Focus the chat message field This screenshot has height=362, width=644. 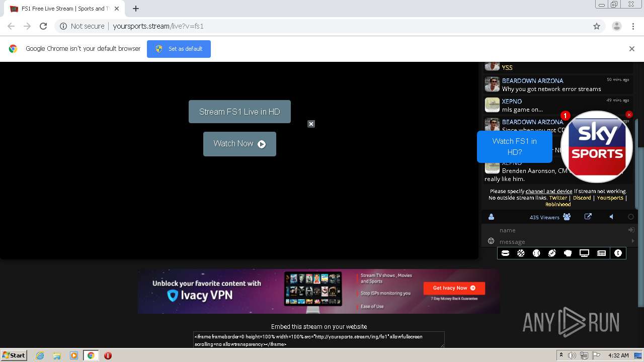click(x=562, y=242)
